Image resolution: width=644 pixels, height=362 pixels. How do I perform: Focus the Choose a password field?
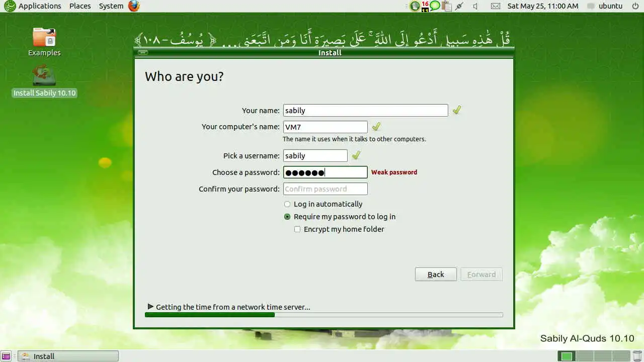pyautogui.click(x=325, y=172)
